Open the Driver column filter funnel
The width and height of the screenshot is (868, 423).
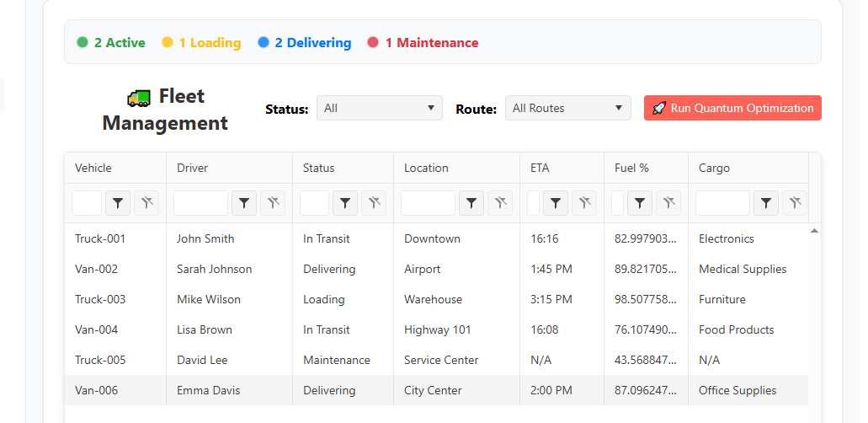pyautogui.click(x=244, y=203)
